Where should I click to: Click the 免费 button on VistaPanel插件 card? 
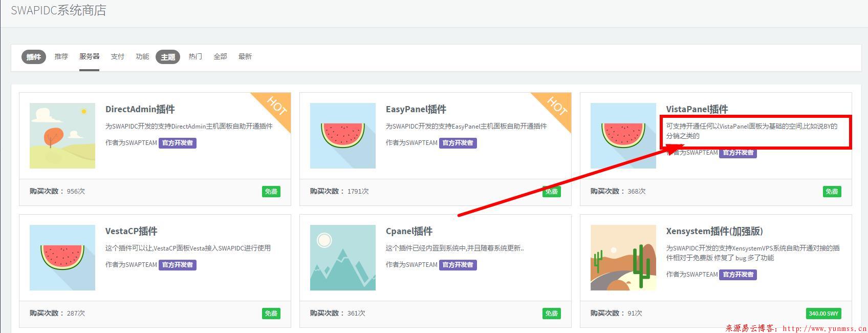[832, 192]
